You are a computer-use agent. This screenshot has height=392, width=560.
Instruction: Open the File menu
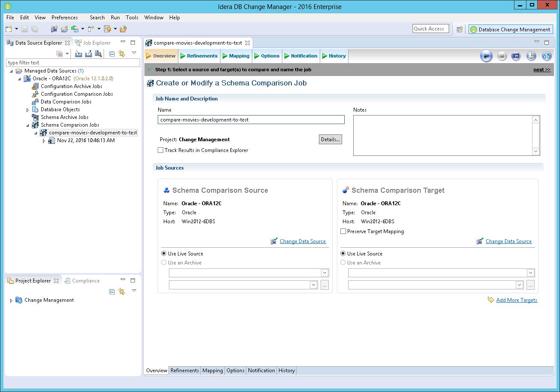point(10,18)
